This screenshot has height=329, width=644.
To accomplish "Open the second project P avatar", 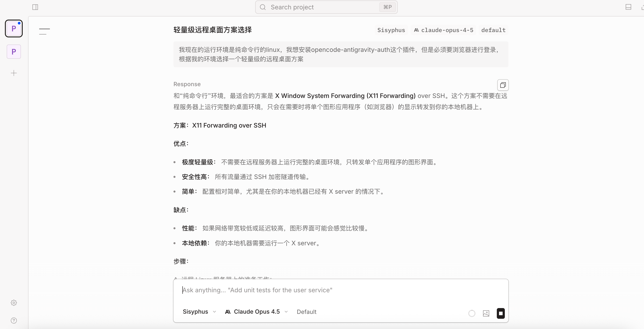I will tap(14, 52).
